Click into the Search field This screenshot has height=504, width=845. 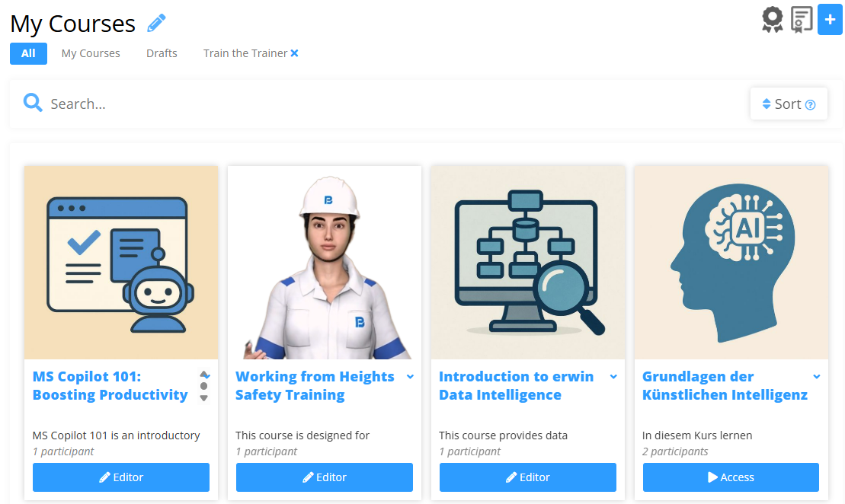click(377, 104)
